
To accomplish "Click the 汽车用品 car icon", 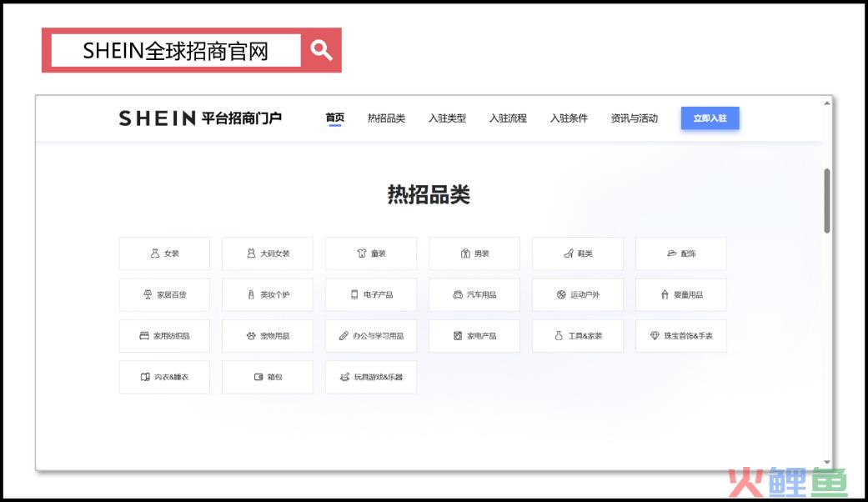I will pos(458,294).
